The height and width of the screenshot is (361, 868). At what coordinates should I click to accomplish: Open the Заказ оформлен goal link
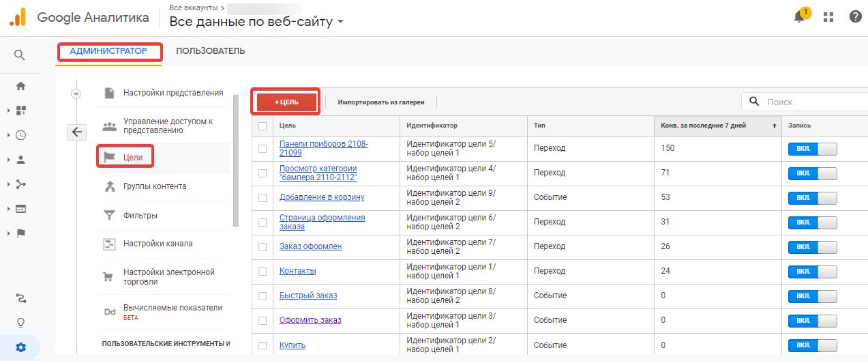[310, 246]
